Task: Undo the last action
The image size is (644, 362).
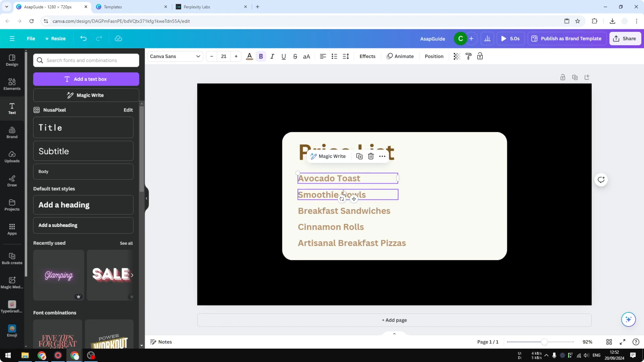Action: pyautogui.click(x=83, y=38)
